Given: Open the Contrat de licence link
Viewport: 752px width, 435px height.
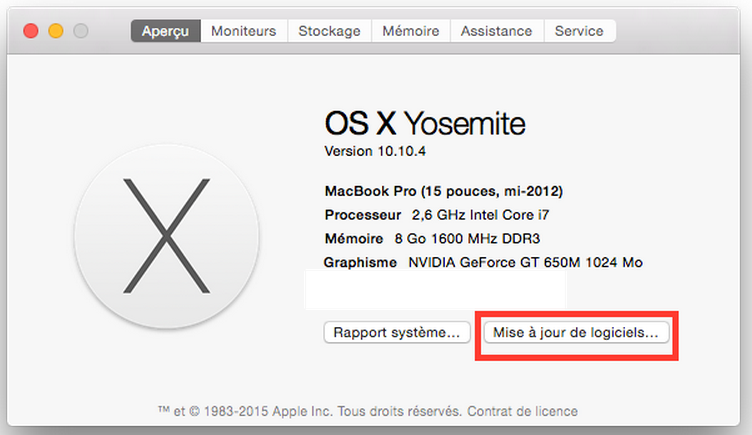Looking at the screenshot, I should click(522, 411).
